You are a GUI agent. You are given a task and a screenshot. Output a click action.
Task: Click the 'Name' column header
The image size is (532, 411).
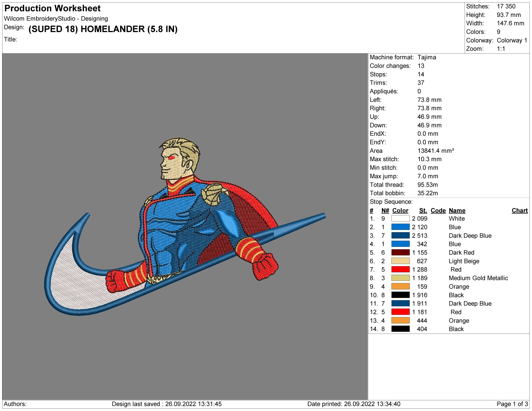point(457,210)
